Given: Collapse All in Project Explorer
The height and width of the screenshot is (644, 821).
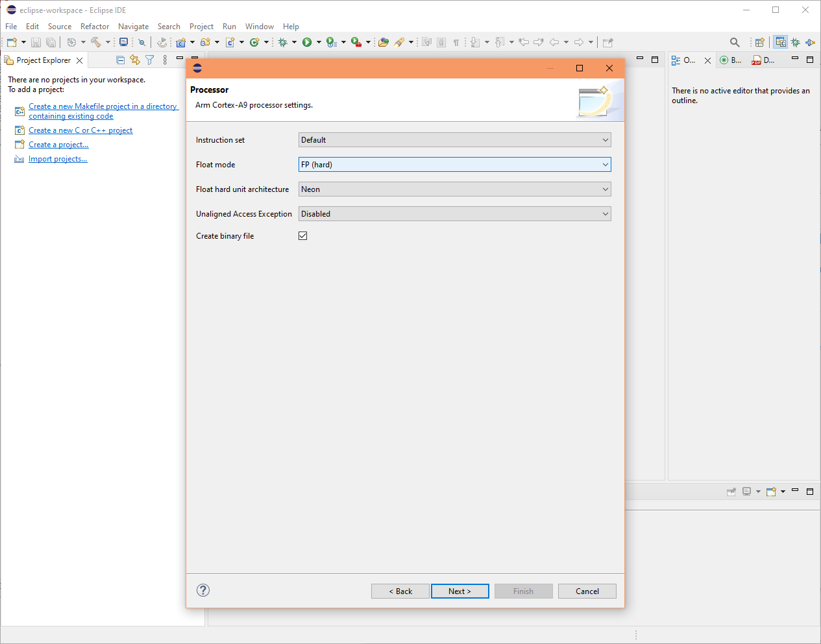Looking at the screenshot, I should (120, 60).
